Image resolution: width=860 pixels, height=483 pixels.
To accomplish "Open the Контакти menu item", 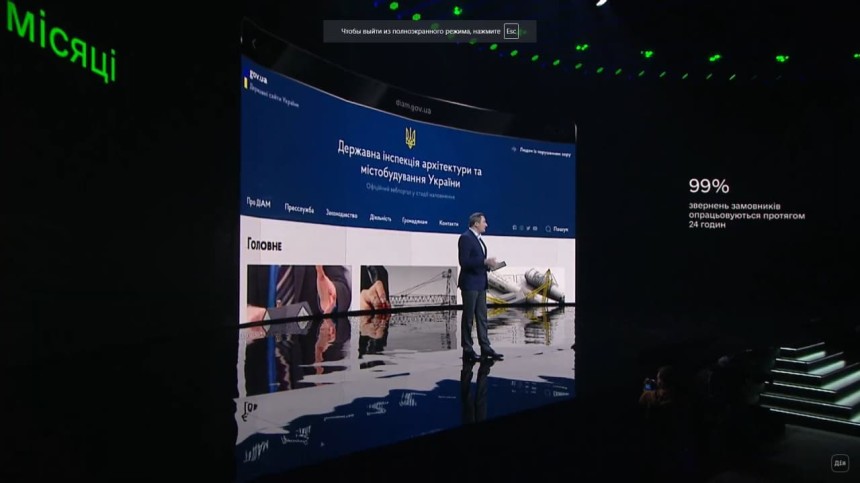I will (x=448, y=223).
